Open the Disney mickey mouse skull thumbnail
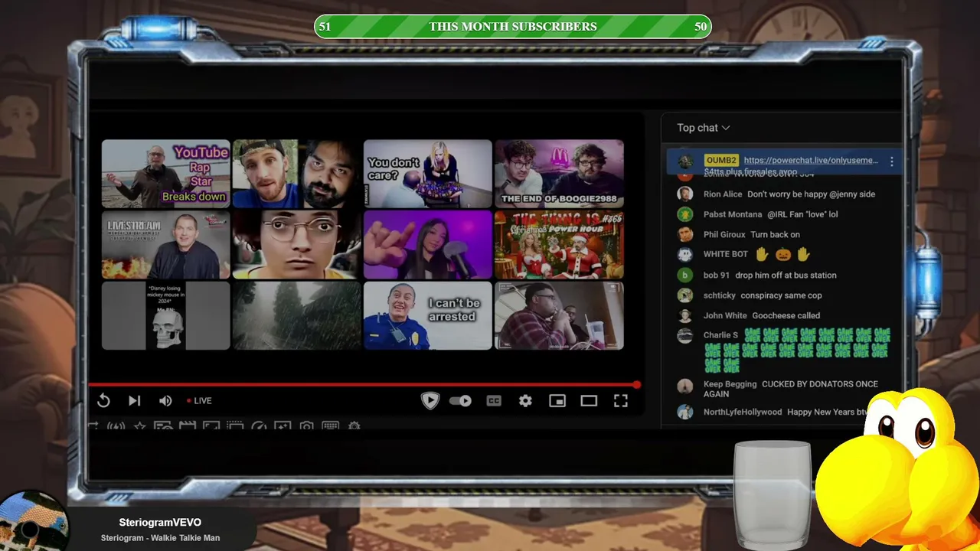 click(165, 316)
